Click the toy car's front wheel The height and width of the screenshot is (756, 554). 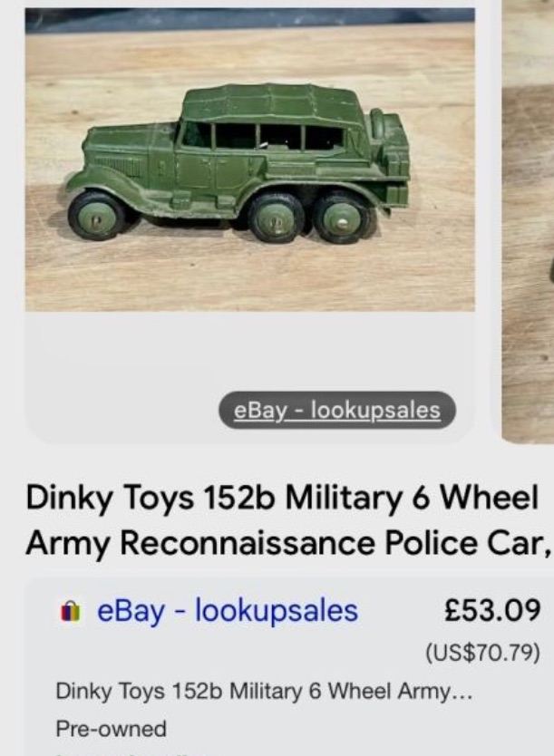click(97, 214)
